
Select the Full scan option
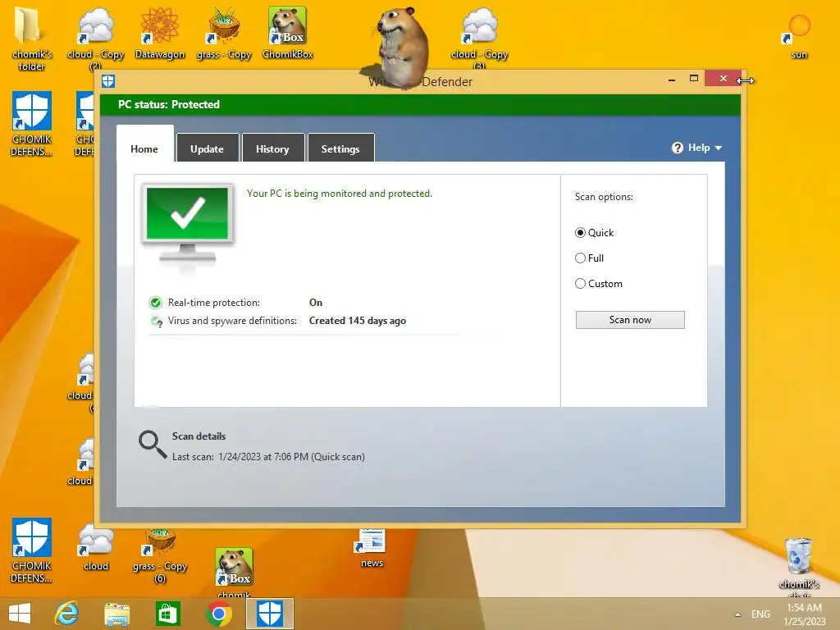589,258
